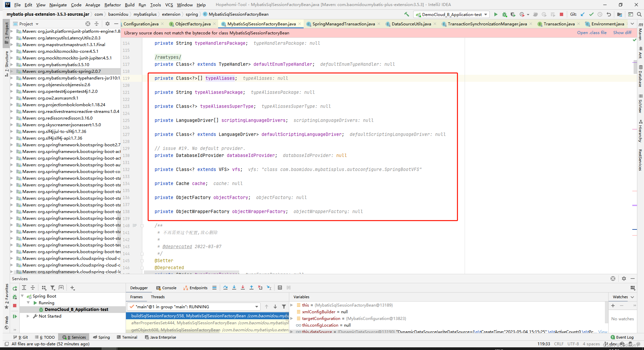Click Step Out blue up arrow
644x350 pixels.
click(x=252, y=288)
